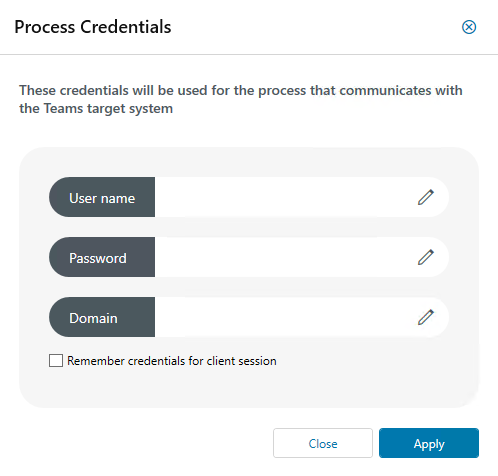Focus the Password input field

coord(283,257)
